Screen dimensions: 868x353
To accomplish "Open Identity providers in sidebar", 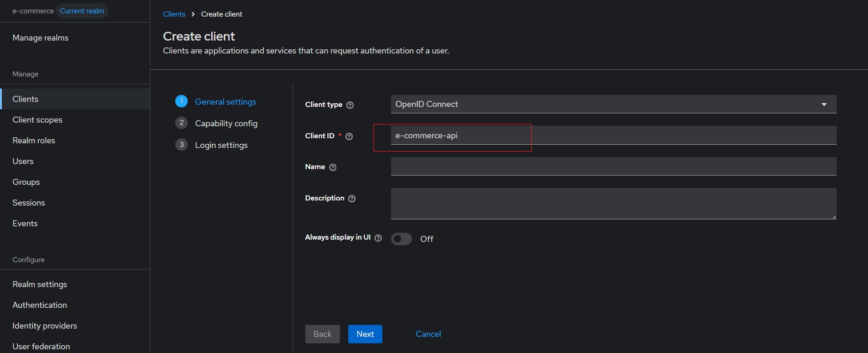I will pos(45,326).
